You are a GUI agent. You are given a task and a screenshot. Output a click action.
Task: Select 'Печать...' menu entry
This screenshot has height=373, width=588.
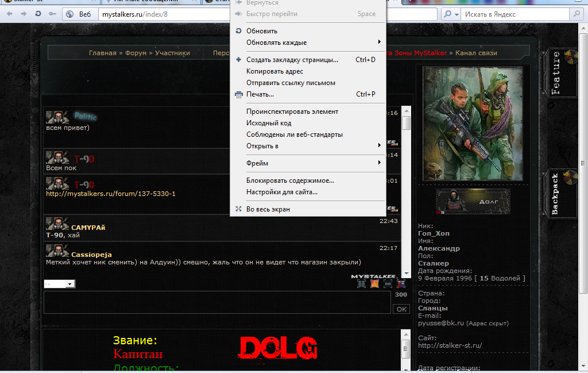pyautogui.click(x=308, y=94)
